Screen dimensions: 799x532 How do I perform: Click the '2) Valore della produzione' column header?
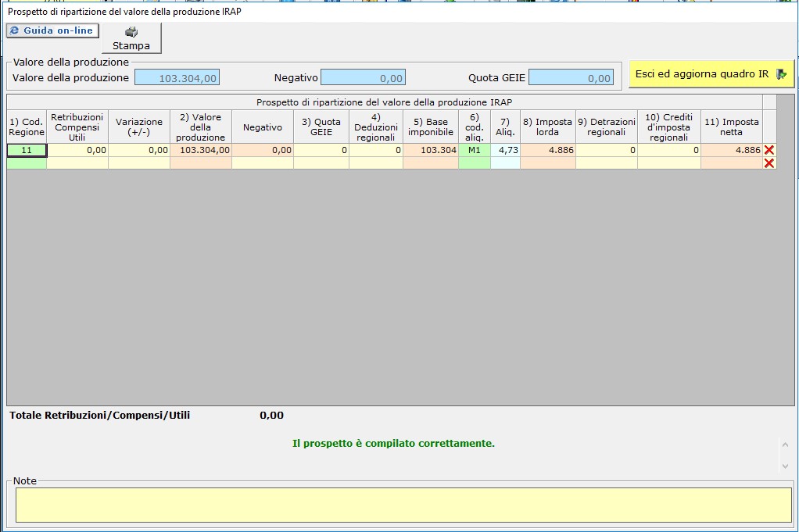pyautogui.click(x=201, y=127)
